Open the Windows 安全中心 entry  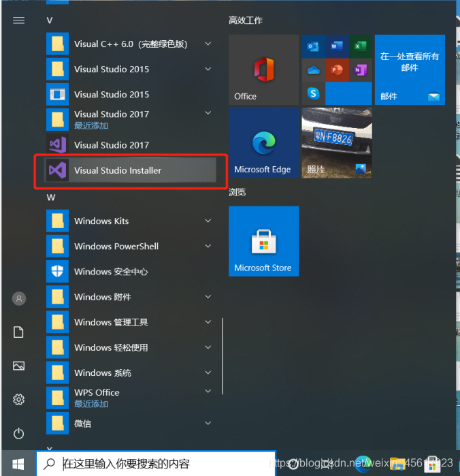[x=130, y=272]
